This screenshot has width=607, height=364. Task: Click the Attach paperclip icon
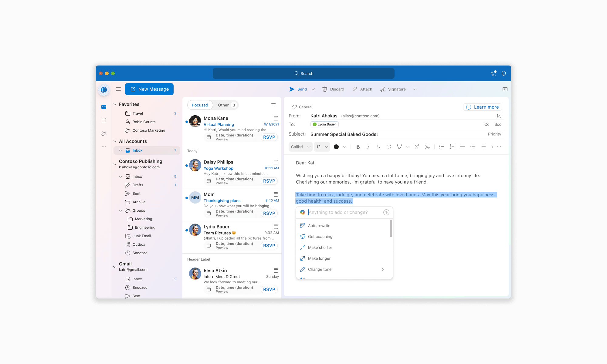pyautogui.click(x=355, y=89)
